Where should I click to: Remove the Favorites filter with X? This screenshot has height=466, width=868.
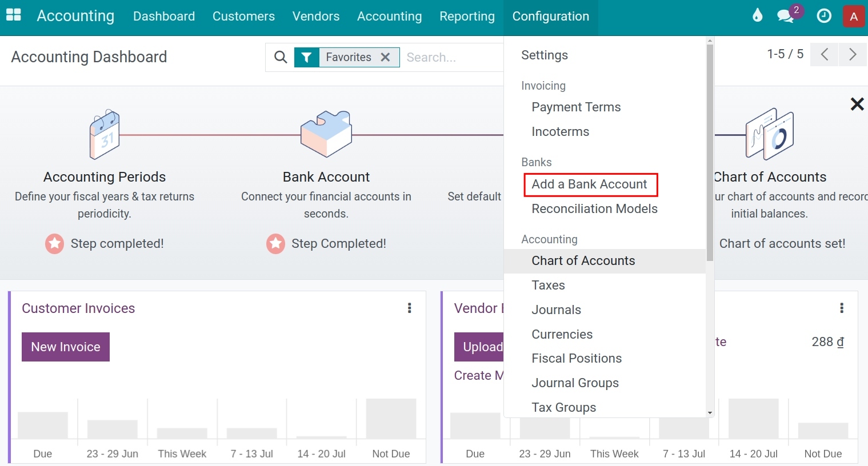(386, 57)
